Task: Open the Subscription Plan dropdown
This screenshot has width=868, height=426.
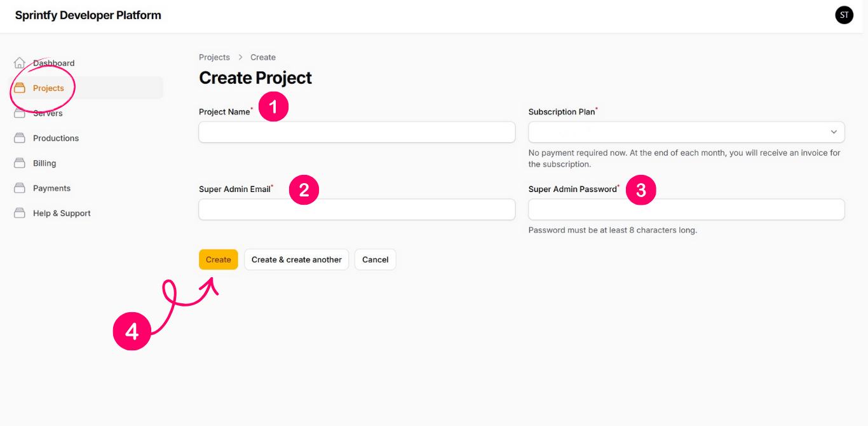Action: pos(686,132)
